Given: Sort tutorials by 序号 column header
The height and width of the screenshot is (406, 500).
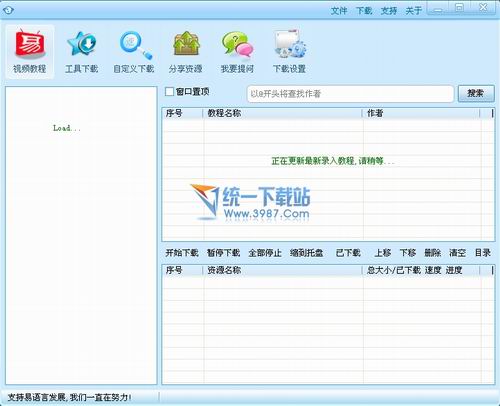Looking at the screenshot, I should tap(183, 113).
